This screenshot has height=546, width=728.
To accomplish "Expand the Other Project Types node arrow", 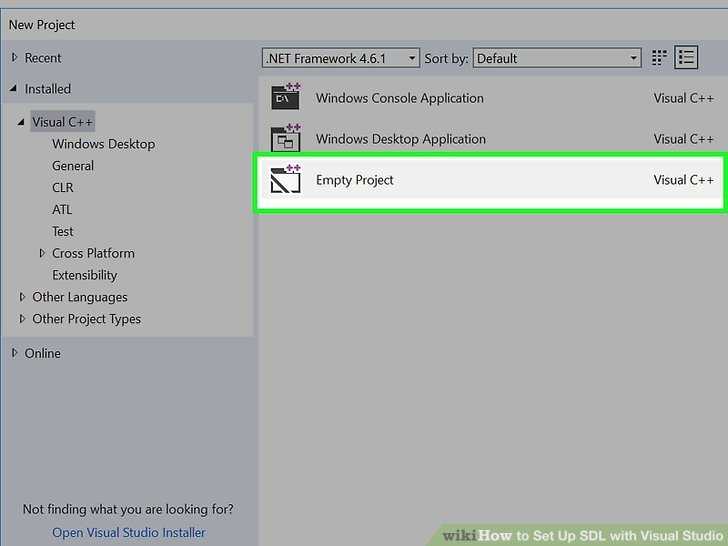I will pos(22,318).
